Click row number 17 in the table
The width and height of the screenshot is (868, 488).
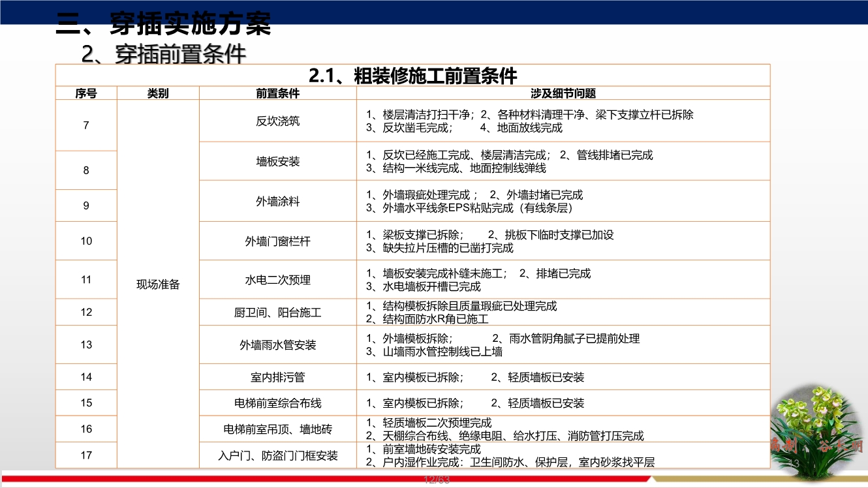(x=85, y=455)
